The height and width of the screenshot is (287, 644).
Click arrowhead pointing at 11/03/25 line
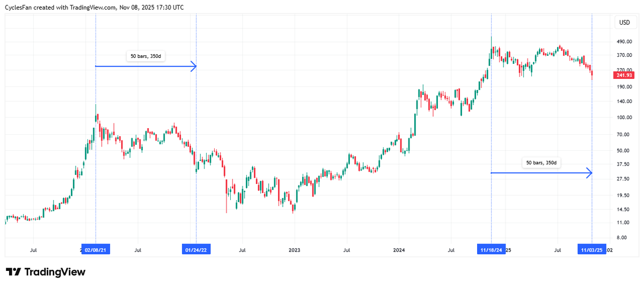589,173
